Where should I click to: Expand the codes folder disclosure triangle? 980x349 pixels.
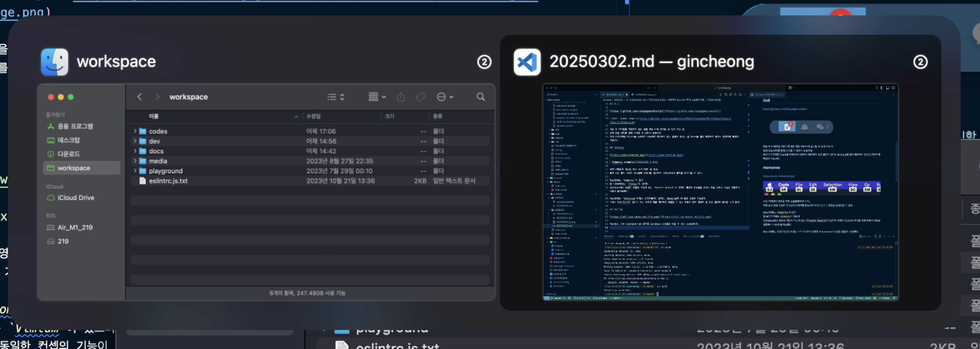[135, 131]
